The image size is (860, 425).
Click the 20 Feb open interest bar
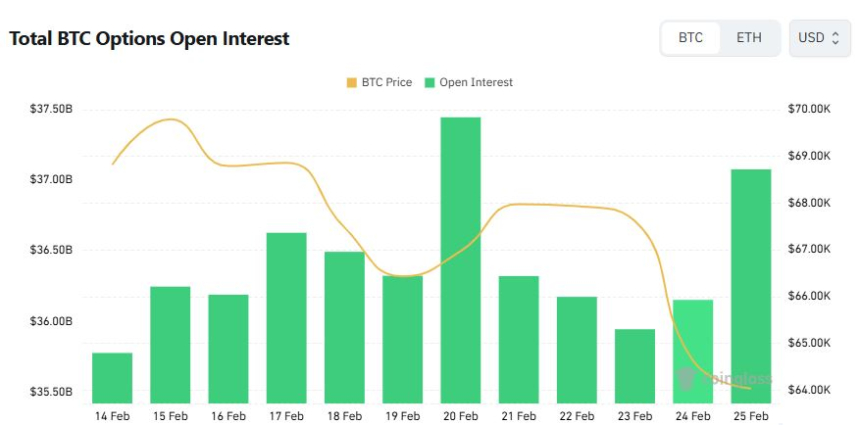[460, 260]
